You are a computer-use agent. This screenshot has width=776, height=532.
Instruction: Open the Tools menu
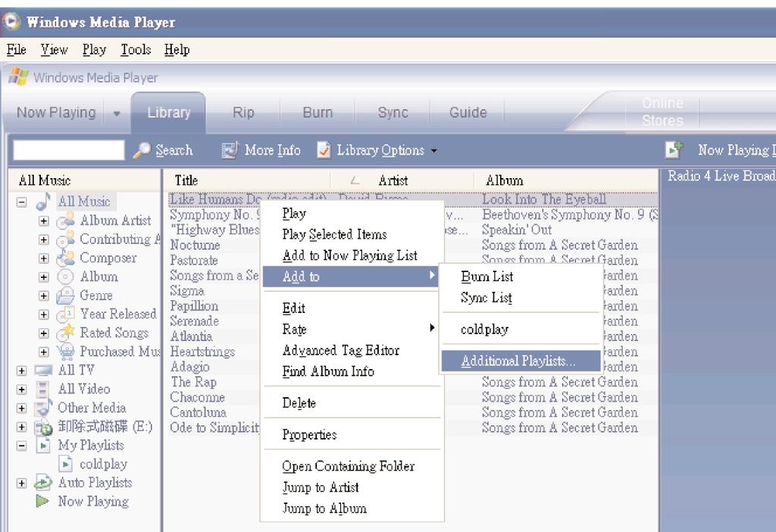tap(136, 49)
